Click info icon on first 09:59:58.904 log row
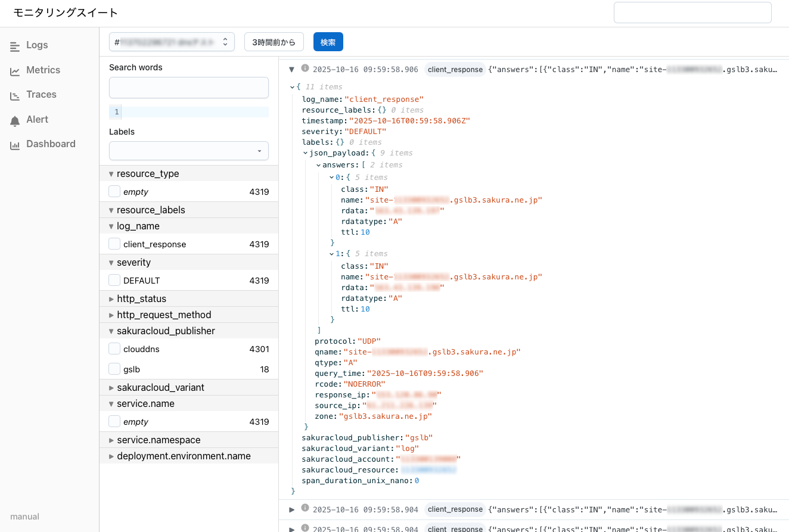This screenshot has width=789, height=532. (x=305, y=508)
